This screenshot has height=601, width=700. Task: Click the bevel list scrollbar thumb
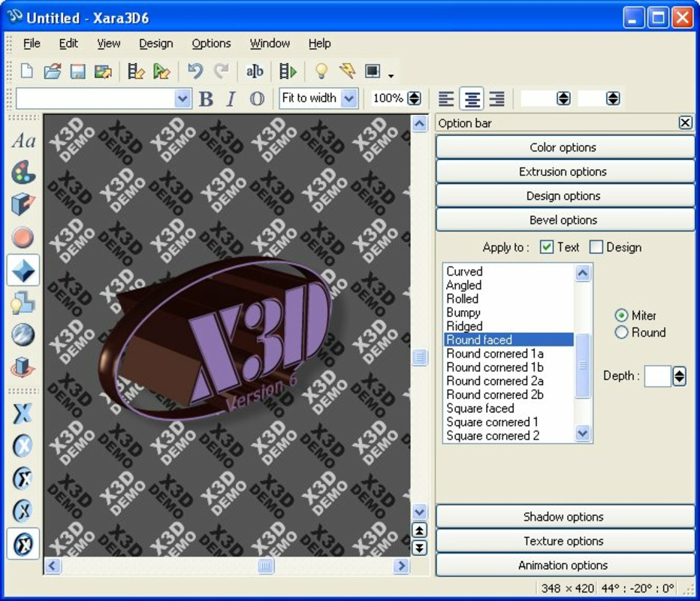coord(583,365)
